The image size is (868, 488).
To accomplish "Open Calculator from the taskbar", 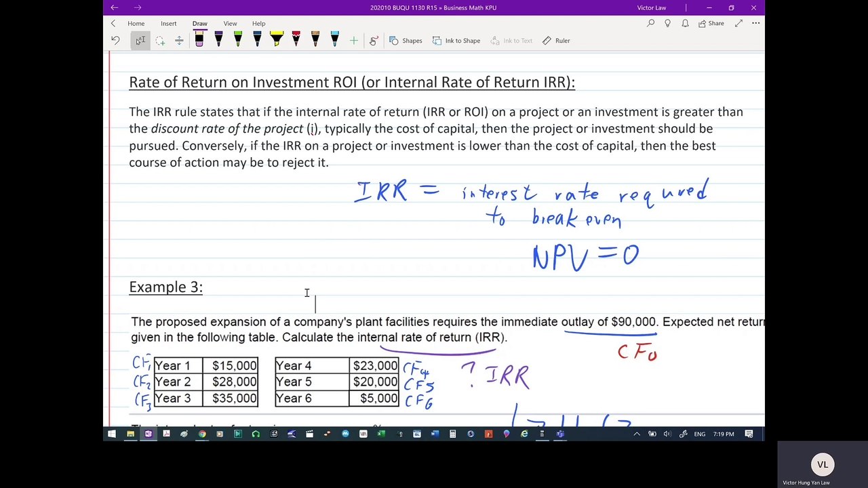I will click(453, 434).
